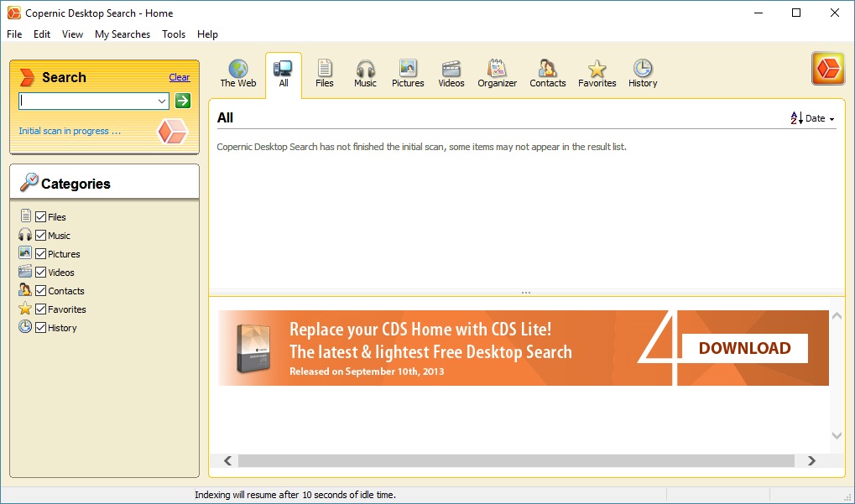Image resolution: width=855 pixels, height=504 pixels.
Task: Click the DOWNLOAD button in banner
Action: [x=744, y=348]
